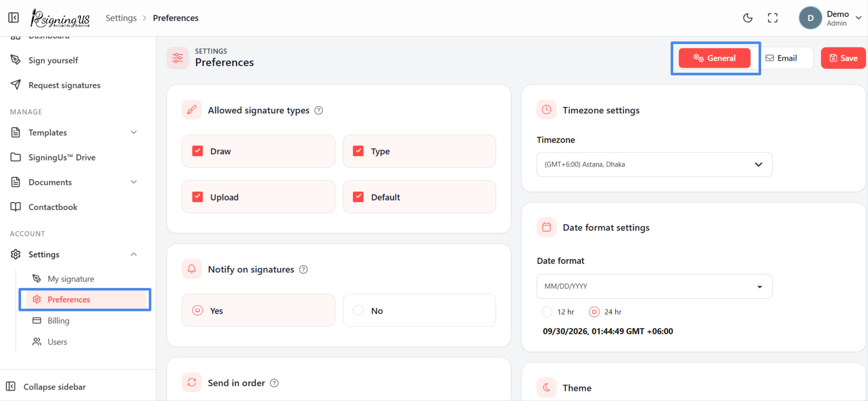Open the Timezone dropdown
Image resolution: width=868 pixels, height=401 pixels.
654,165
